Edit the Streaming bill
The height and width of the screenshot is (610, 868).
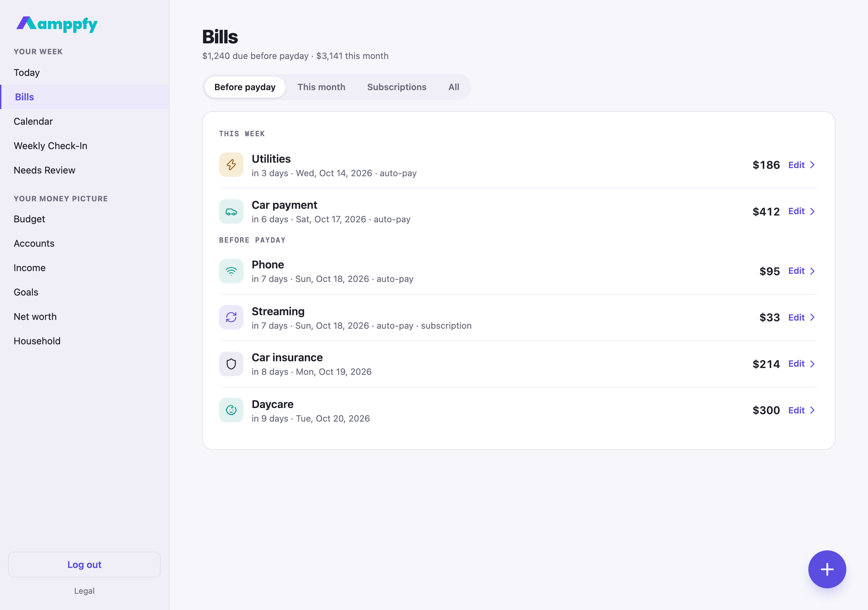(796, 318)
